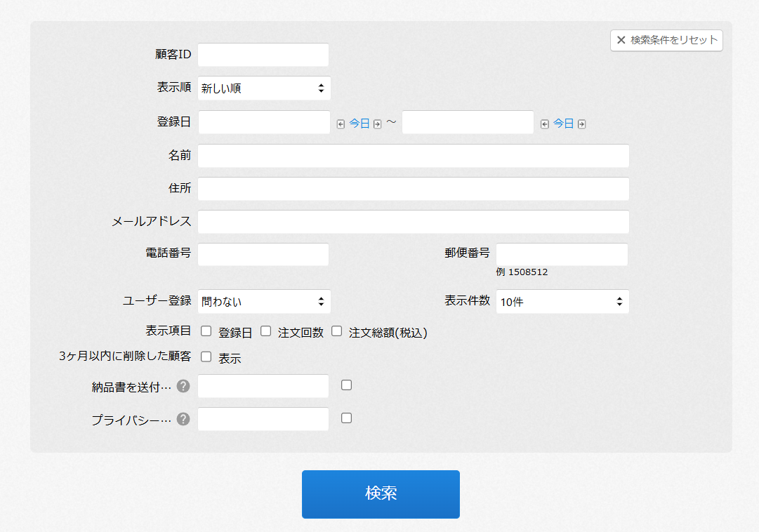Tick the checkbox beside 納品書を送付 field
The image size is (759, 532).
[x=346, y=385]
